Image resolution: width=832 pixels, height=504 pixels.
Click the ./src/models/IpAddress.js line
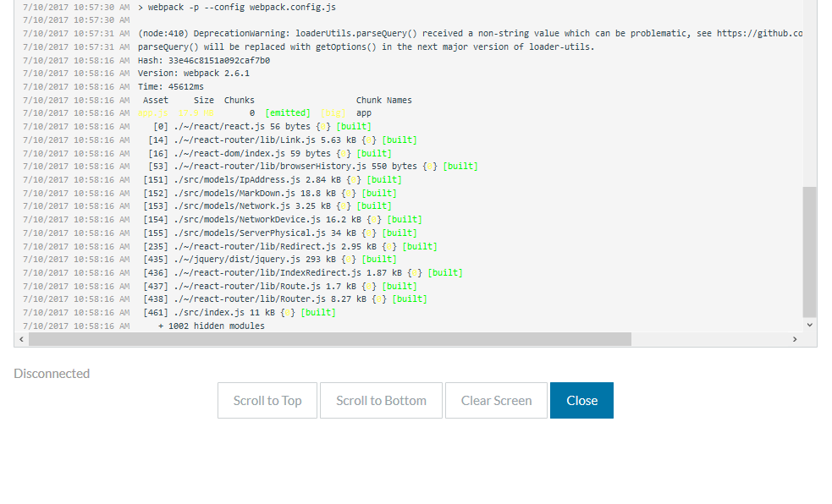pyautogui.click(x=273, y=179)
